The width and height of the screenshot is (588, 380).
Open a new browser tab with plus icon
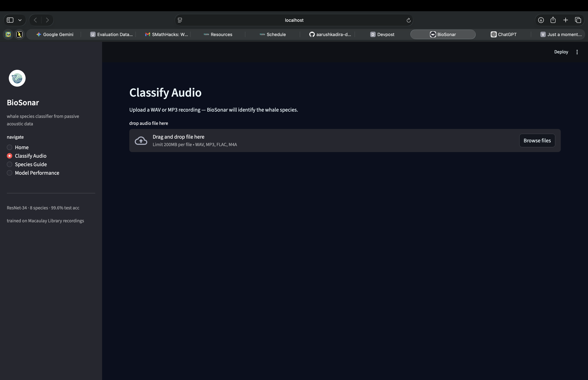(x=566, y=20)
